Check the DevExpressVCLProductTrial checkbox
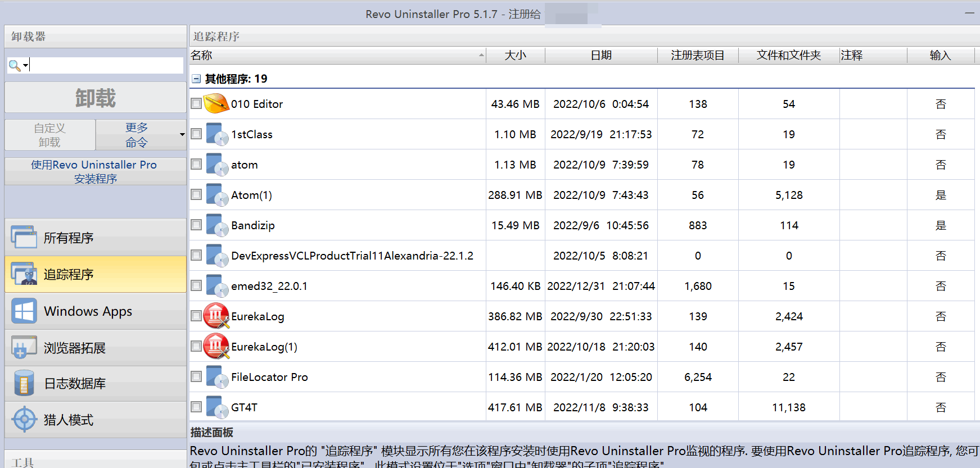The width and height of the screenshot is (980, 468). coord(196,255)
